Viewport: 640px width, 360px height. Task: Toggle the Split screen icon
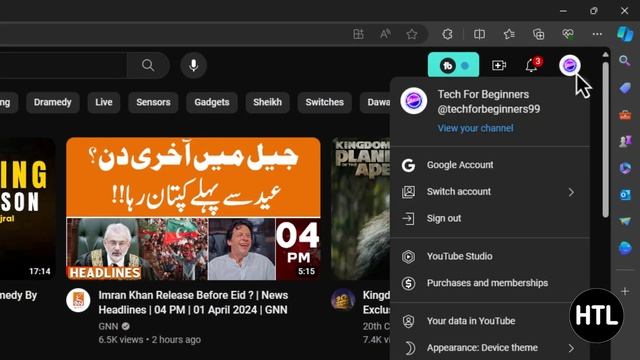point(479,34)
